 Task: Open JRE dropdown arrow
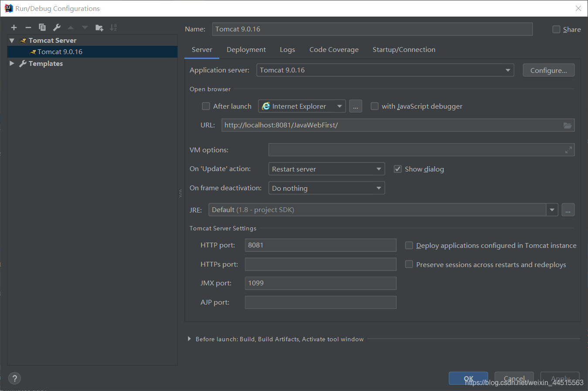coord(552,210)
